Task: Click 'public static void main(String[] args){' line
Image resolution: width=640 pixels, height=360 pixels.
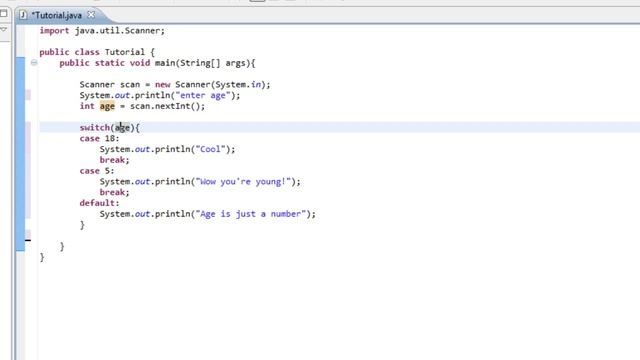Action: coord(158,63)
